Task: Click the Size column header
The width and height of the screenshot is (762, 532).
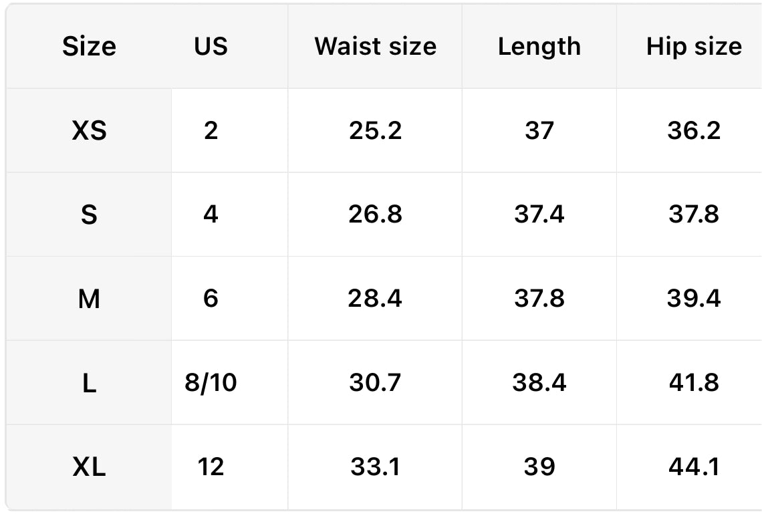Action: tap(89, 47)
